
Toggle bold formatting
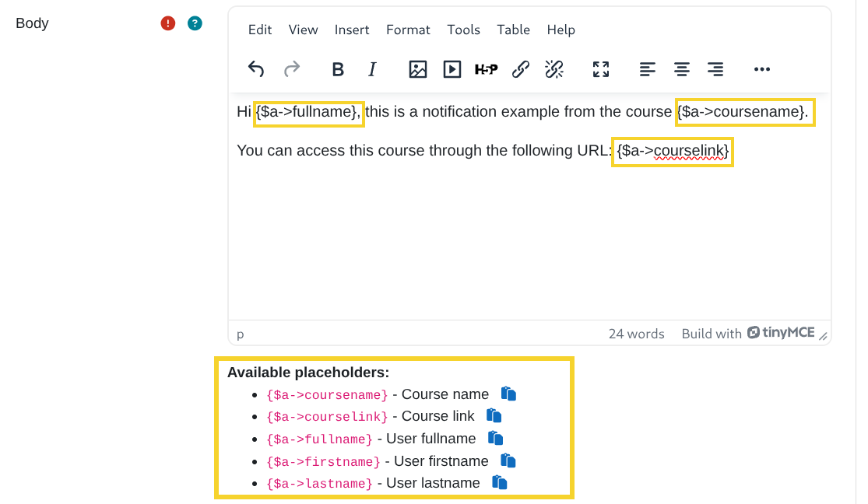tap(338, 69)
